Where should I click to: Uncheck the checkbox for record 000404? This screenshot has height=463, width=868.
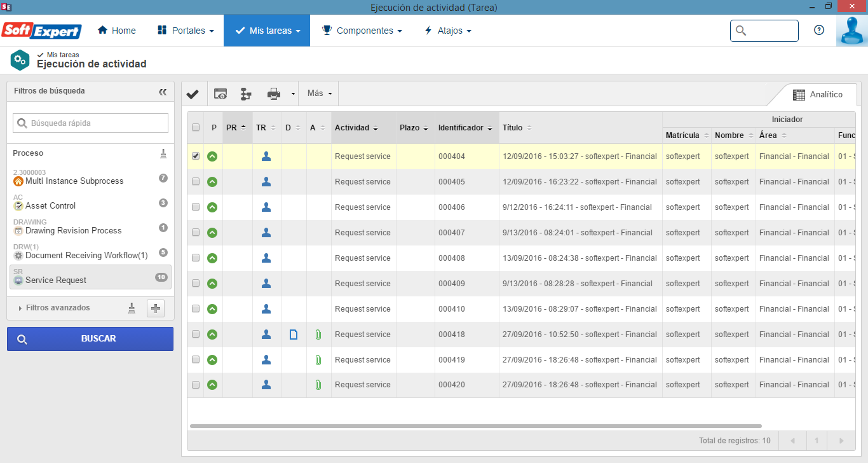(x=196, y=156)
